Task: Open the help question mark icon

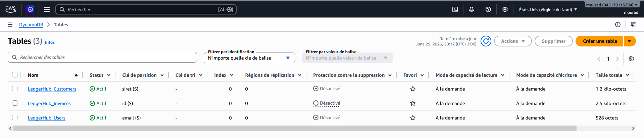Action: [488, 9]
